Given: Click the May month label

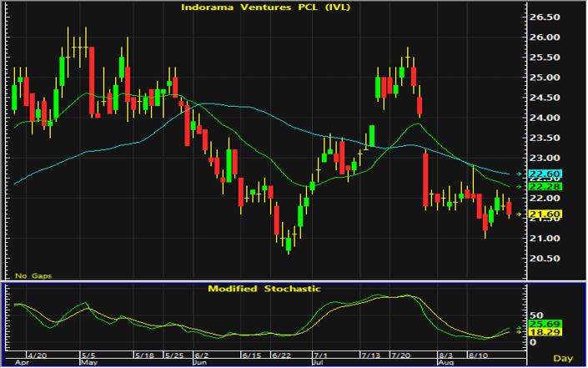Looking at the screenshot, I should pos(89,363).
